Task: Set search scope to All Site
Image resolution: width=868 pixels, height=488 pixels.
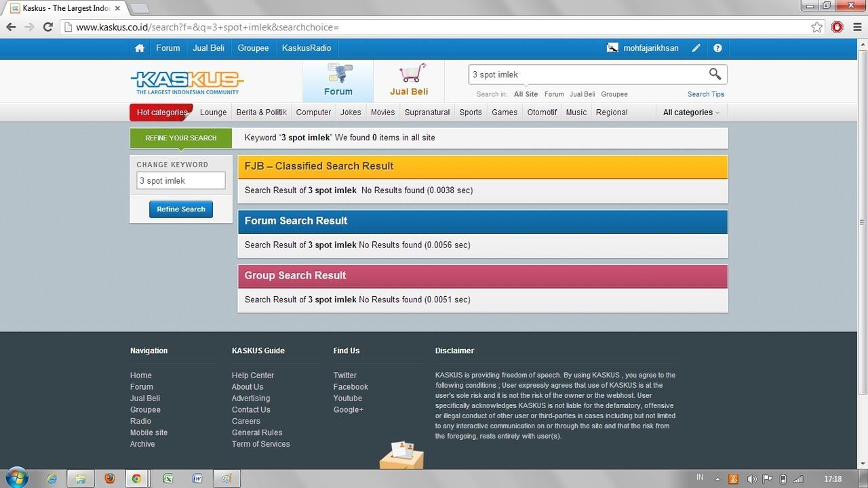Action: click(x=526, y=94)
